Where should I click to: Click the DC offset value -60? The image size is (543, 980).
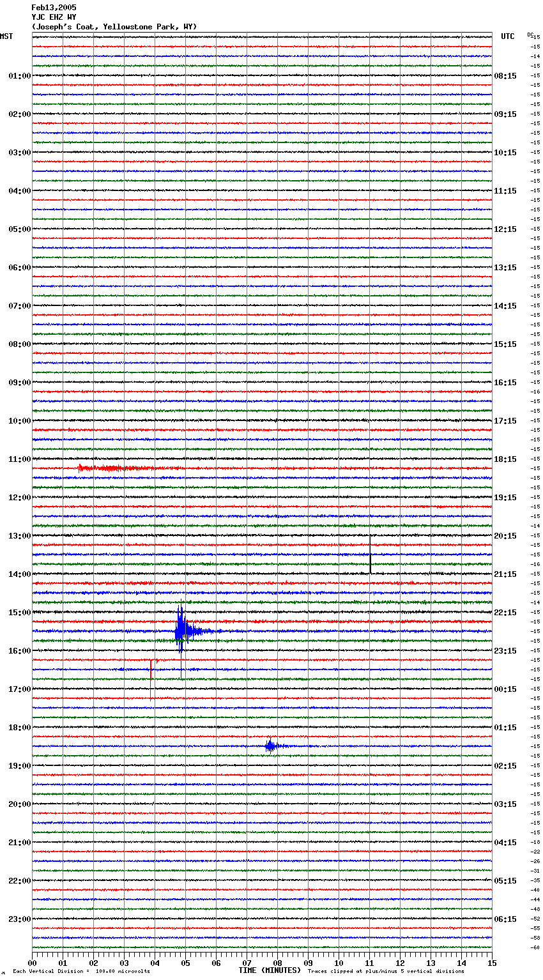(535, 947)
